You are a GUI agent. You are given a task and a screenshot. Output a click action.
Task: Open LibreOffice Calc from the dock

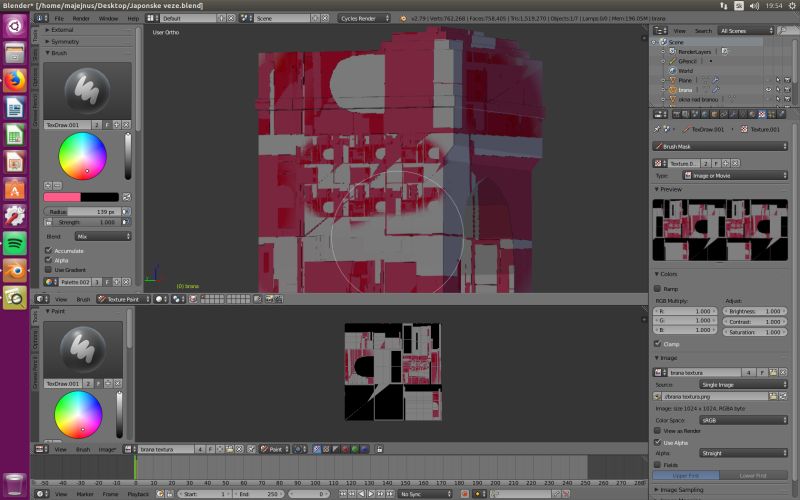point(15,136)
